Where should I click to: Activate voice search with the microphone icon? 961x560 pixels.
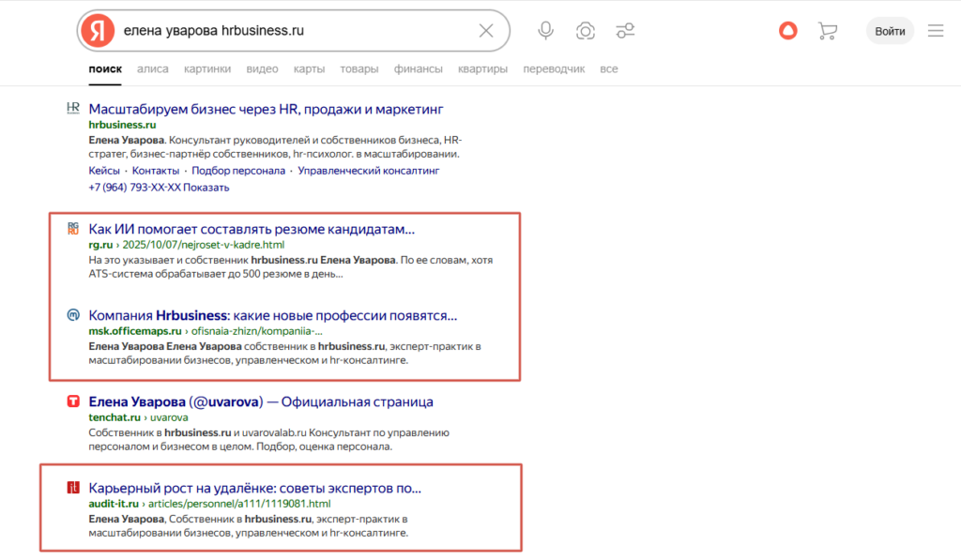[545, 30]
